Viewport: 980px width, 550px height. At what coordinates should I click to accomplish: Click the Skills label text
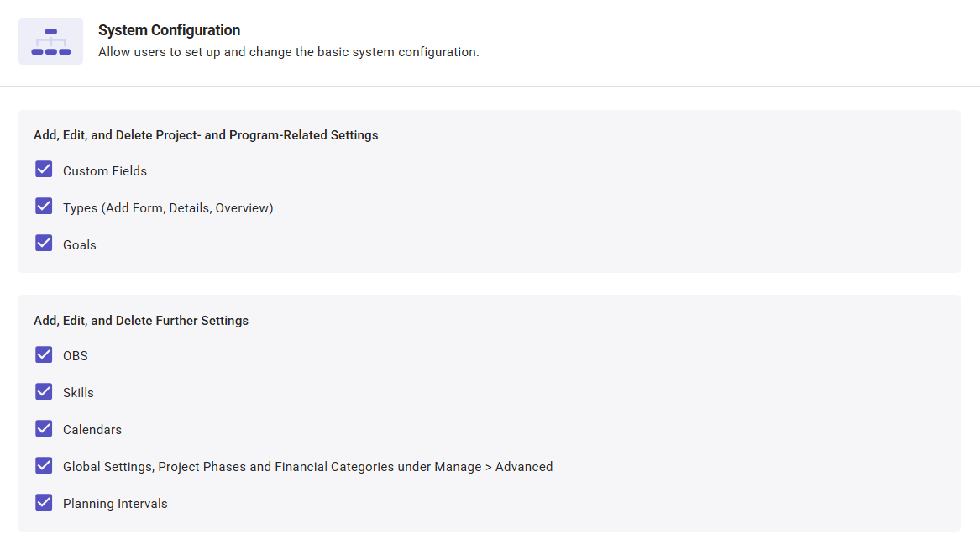click(78, 393)
